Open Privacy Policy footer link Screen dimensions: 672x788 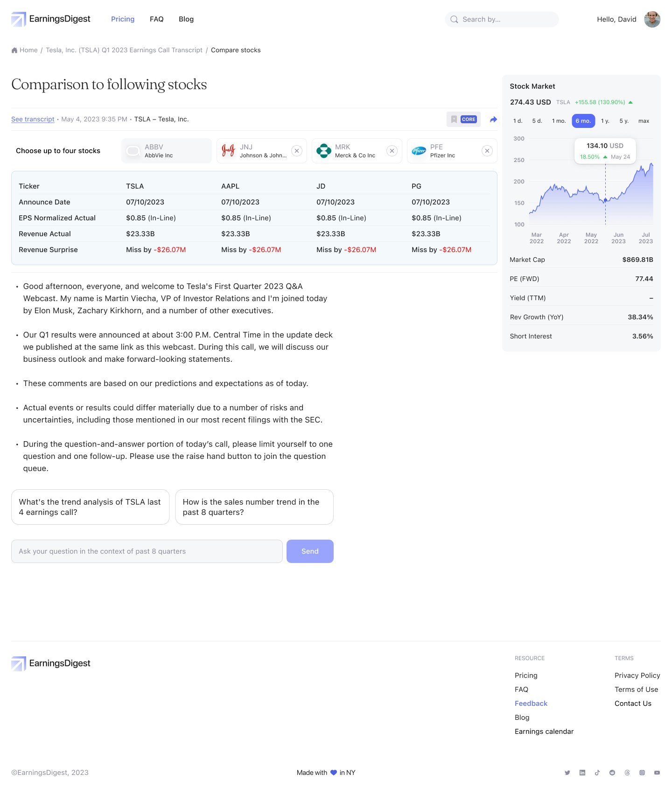(x=637, y=675)
